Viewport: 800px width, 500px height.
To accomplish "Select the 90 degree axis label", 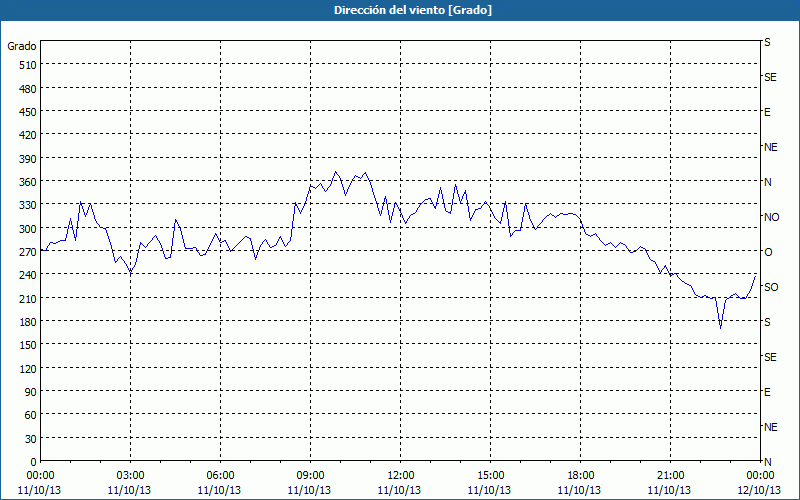I will (x=31, y=392).
